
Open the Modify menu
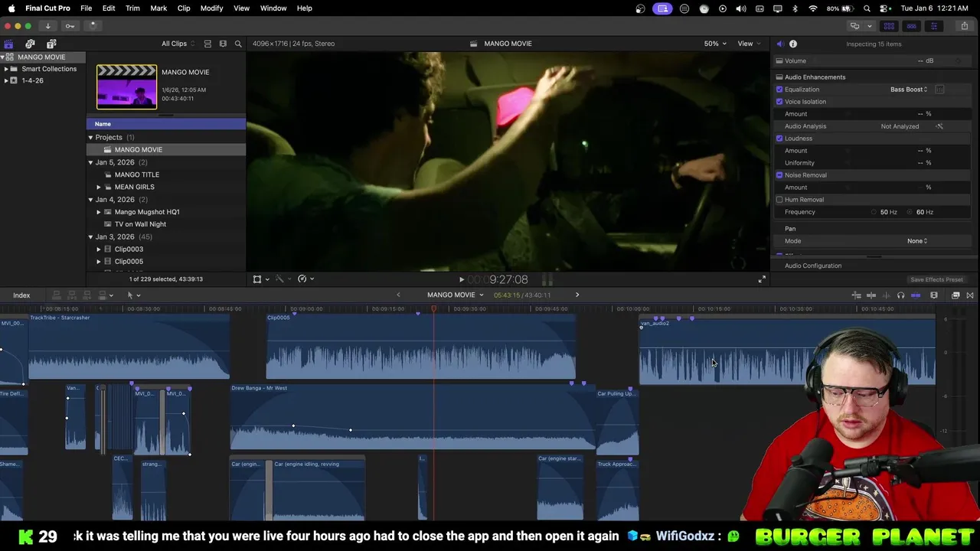pyautogui.click(x=212, y=8)
